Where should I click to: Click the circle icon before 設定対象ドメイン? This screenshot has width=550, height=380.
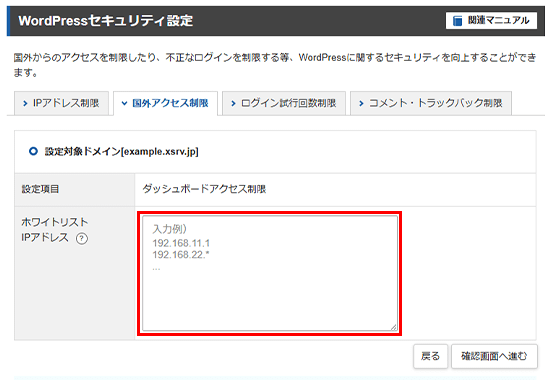33,152
